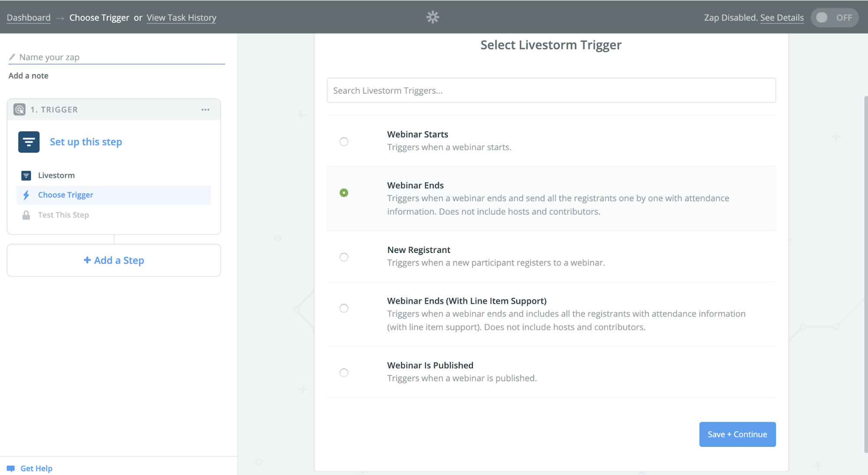868x475 pixels.
Task: Click Add a note
Action: (29, 75)
